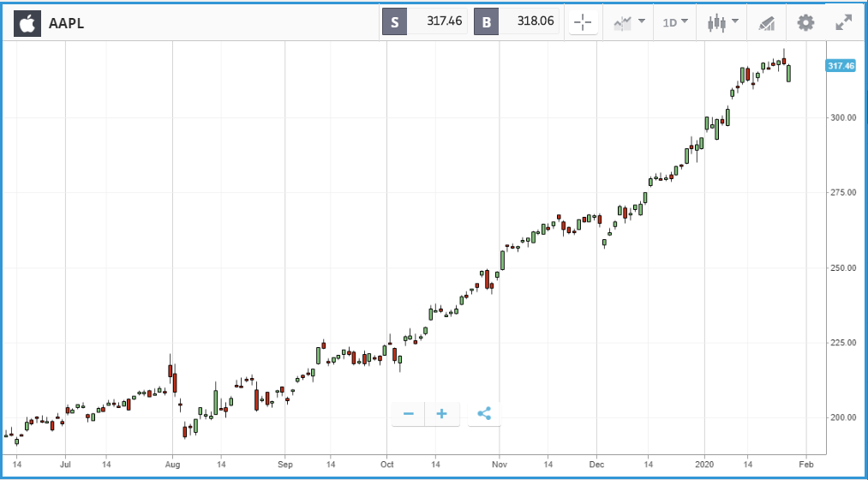The height and width of the screenshot is (480, 868).
Task: Open chart settings gear icon
Action: click(805, 23)
